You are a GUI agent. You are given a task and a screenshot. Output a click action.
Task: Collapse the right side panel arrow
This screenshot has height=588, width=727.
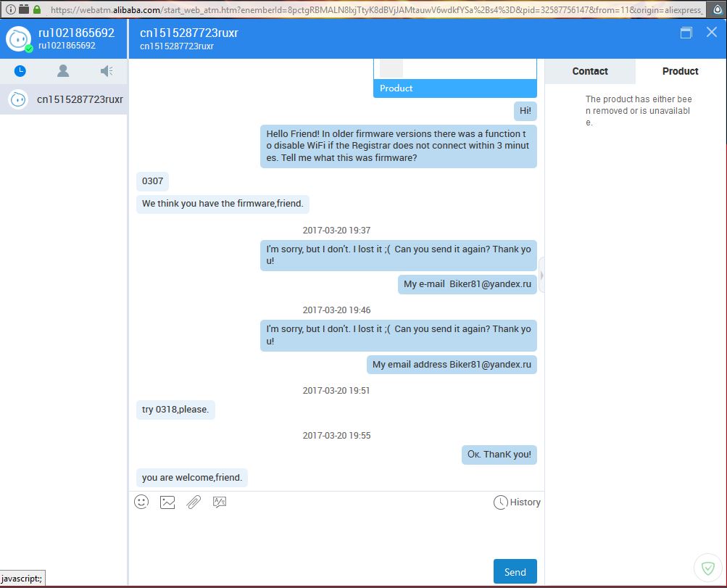pyautogui.click(x=541, y=275)
